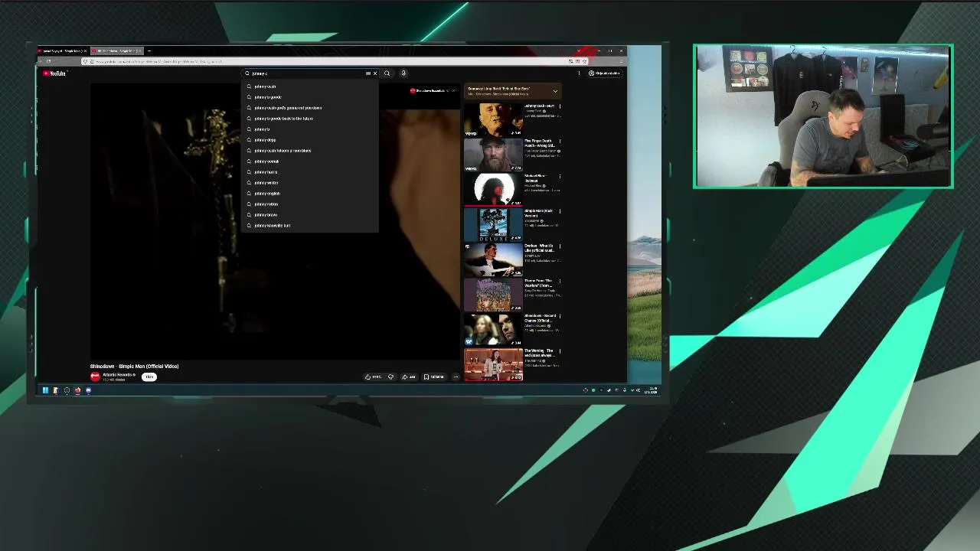
Task: Open more options for Shinedown - Second Chance video
Action: [560, 316]
